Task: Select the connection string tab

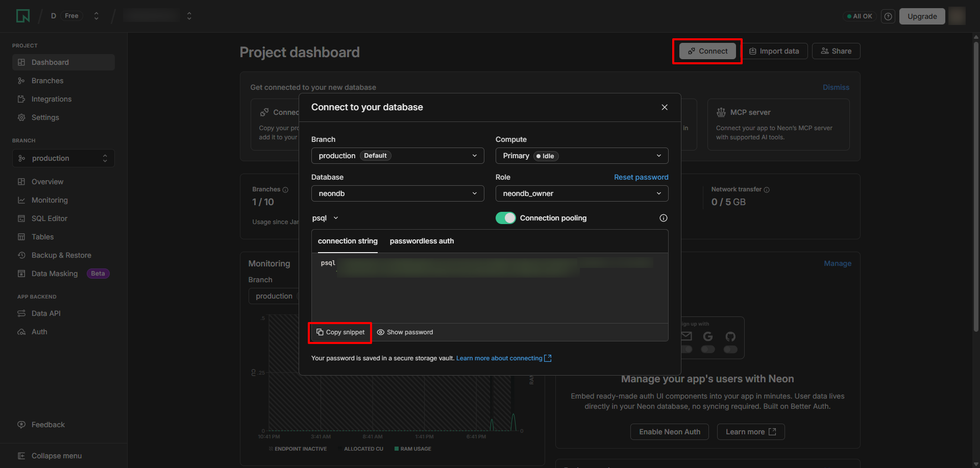Action: [x=348, y=241]
